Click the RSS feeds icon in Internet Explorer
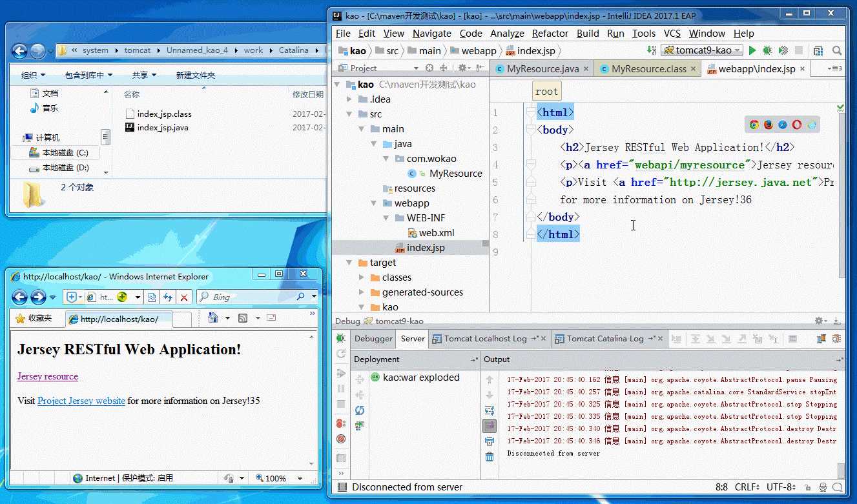The image size is (857, 504). click(x=243, y=318)
